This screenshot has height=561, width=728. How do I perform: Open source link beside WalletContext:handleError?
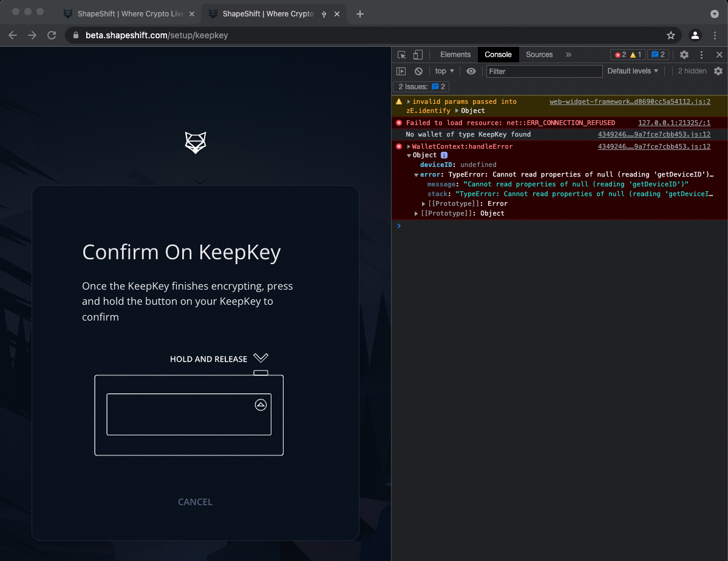[654, 146]
